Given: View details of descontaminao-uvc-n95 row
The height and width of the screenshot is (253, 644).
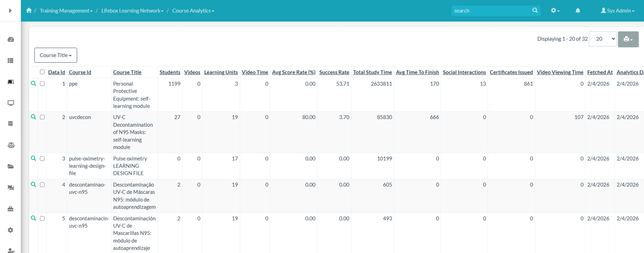Looking at the screenshot, I should pos(33,184).
